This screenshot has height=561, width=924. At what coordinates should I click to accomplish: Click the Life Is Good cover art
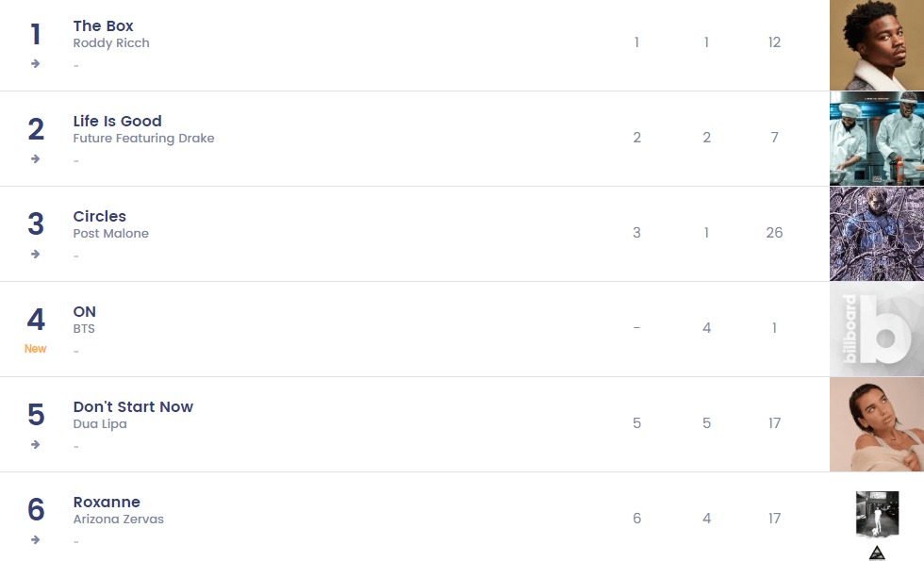877,139
